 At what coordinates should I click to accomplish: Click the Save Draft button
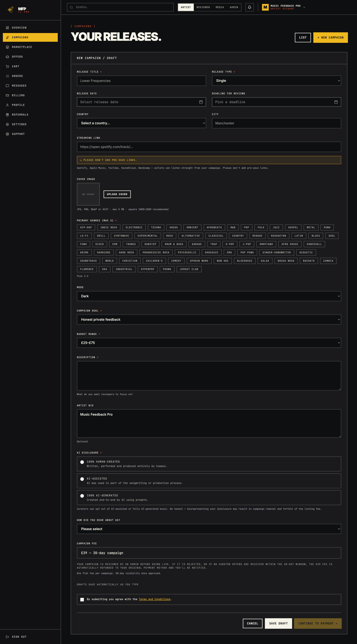[x=278, y=623]
